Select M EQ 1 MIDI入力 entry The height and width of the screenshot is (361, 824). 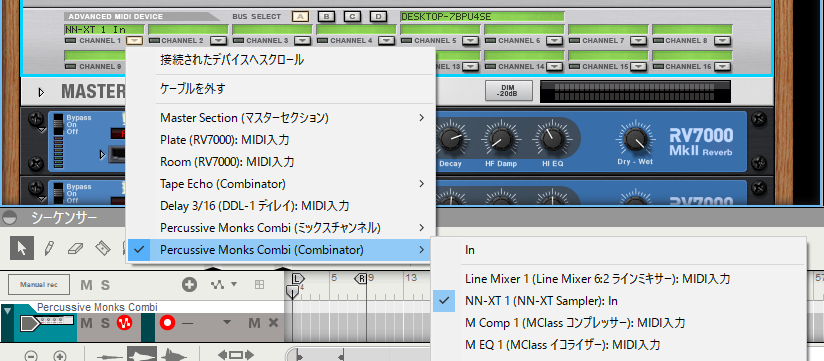(619, 345)
